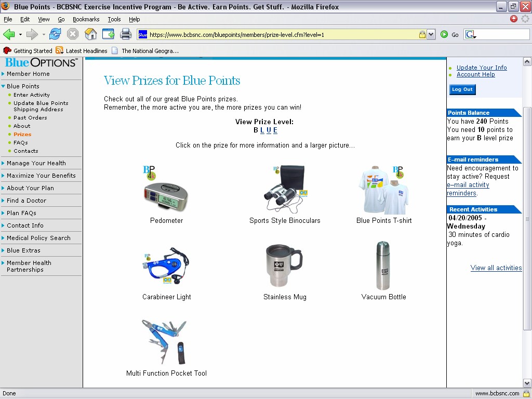Open the Blue Points About page

[x=22, y=126]
